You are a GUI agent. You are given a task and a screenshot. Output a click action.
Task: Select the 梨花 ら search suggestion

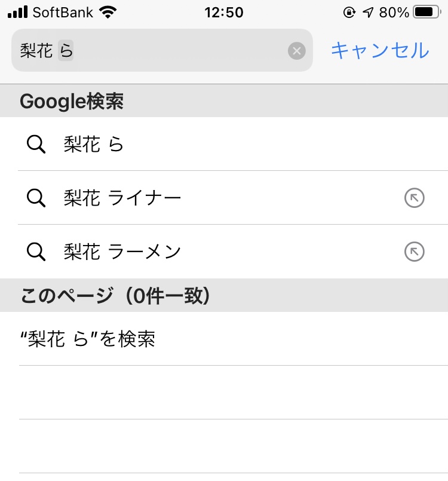(x=94, y=144)
